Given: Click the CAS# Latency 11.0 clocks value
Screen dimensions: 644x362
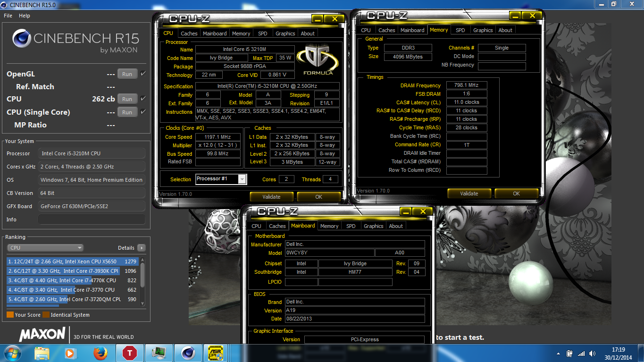Looking at the screenshot, I should click(467, 102).
